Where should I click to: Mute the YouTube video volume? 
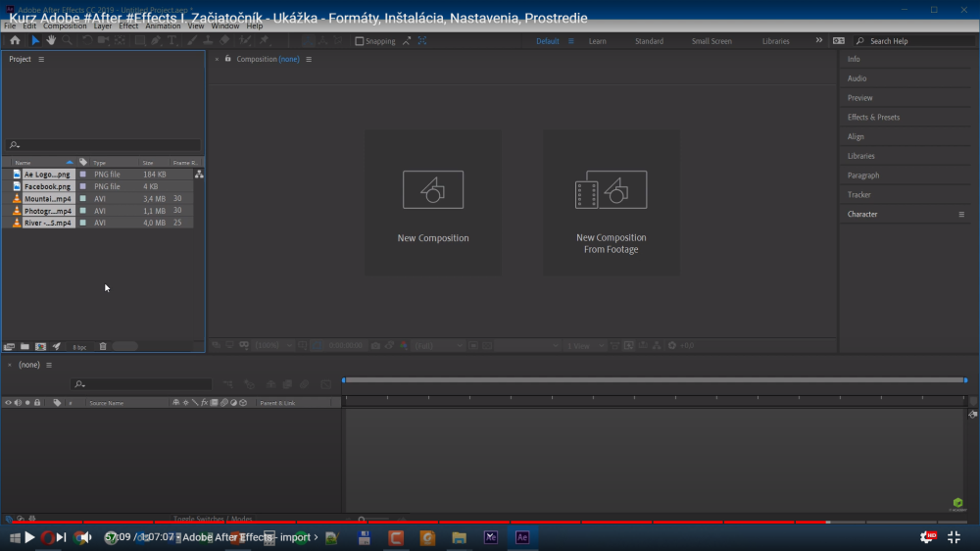84,537
